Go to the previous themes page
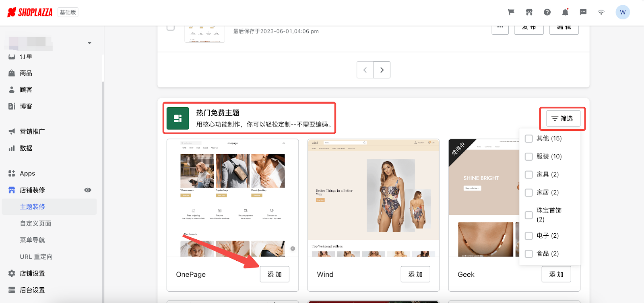The width and height of the screenshot is (644, 303). [x=365, y=70]
